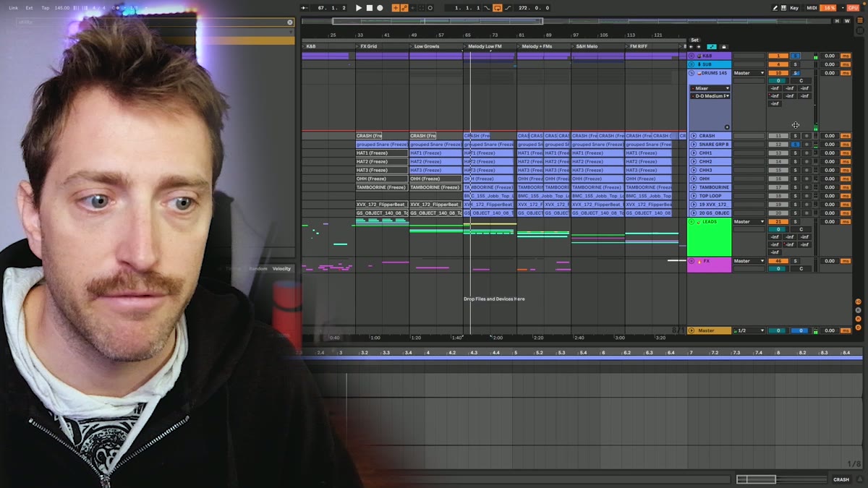
Task: Click the 16% CPU load value
Action: click(829, 8)
